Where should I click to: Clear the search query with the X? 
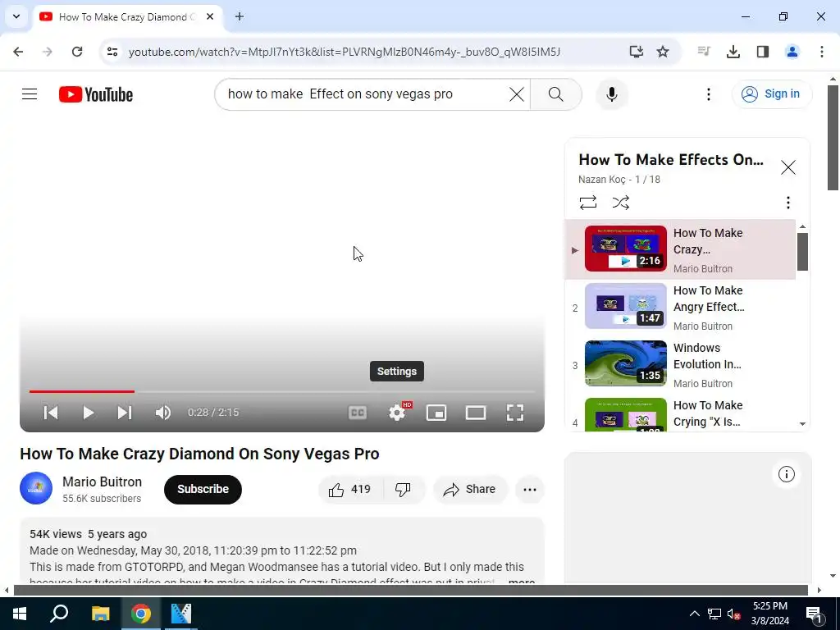[517, 94]
